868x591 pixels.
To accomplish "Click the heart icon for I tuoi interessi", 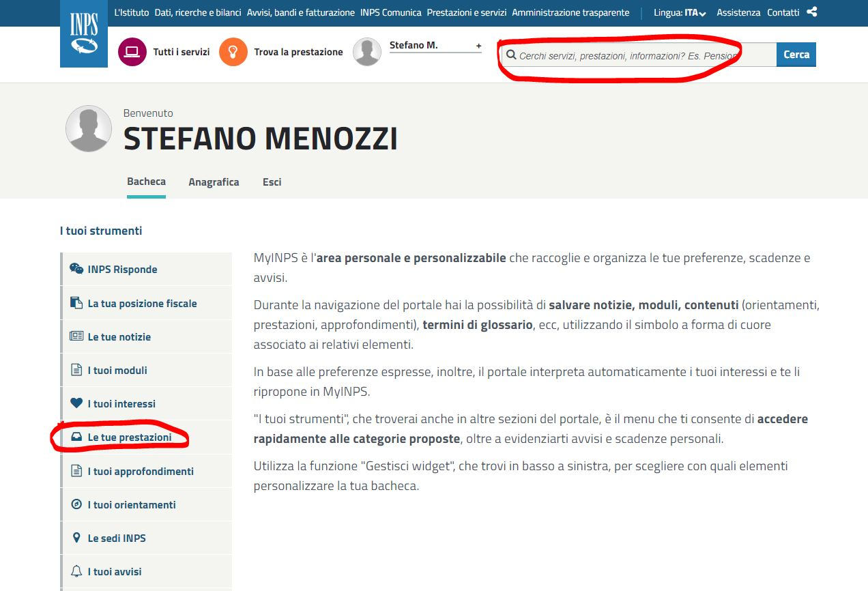I will 76,403.
